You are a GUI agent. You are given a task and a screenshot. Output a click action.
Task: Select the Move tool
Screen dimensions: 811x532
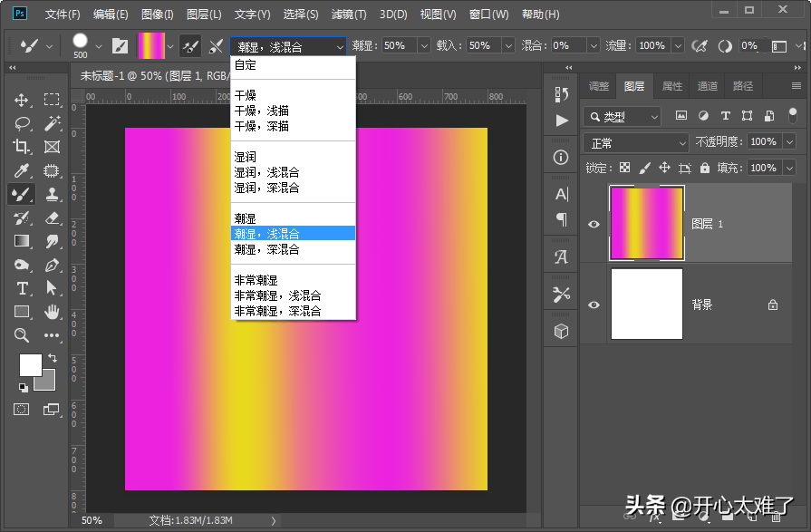pos(20,99)
